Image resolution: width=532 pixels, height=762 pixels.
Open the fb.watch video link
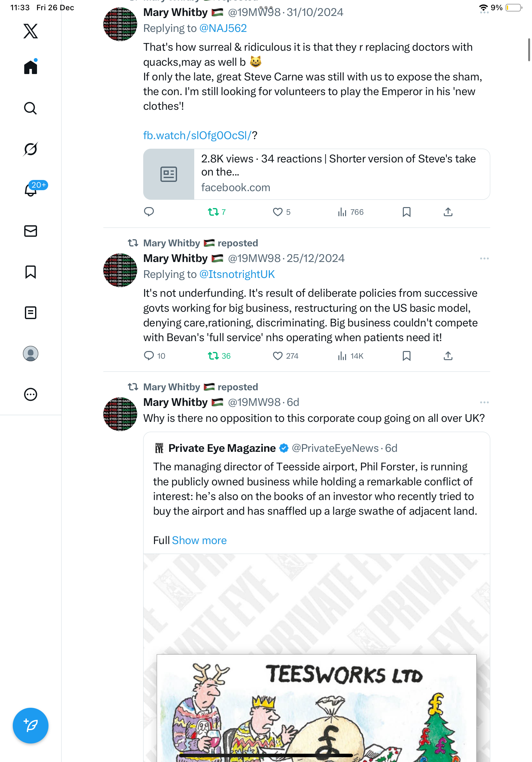pos(197,135)
